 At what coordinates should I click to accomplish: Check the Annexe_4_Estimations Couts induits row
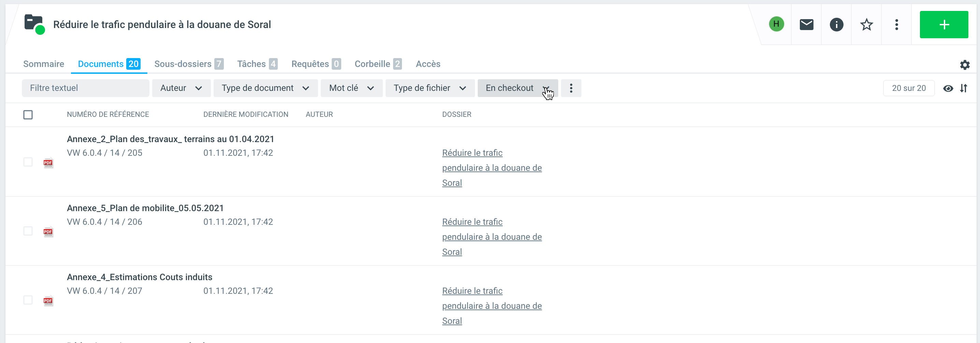point(28,300)
